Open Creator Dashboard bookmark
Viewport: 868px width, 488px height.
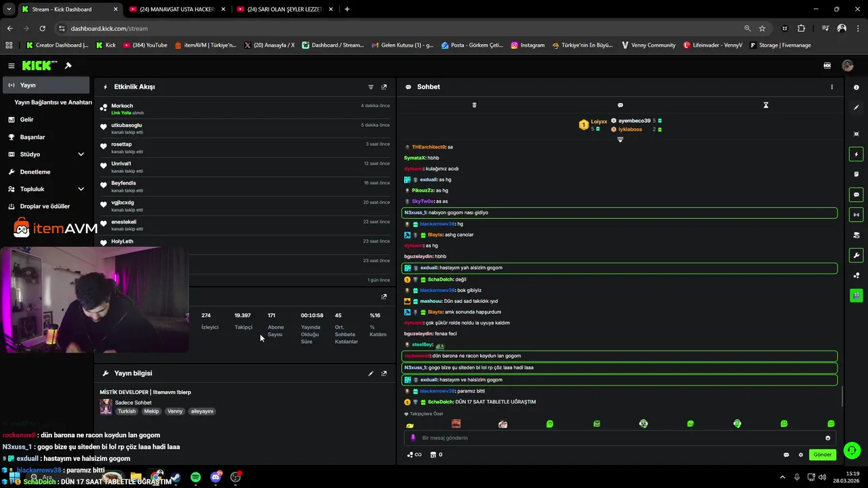57,45
